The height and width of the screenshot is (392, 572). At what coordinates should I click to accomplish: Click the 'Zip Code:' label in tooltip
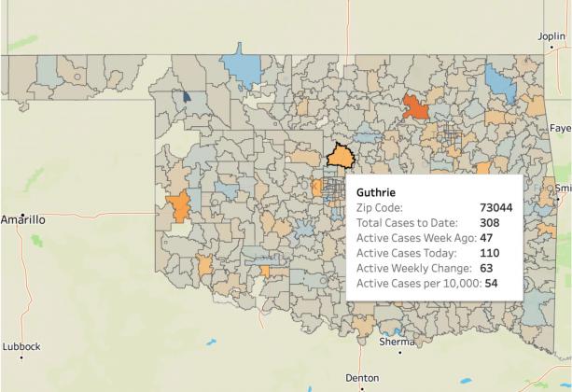(x=380, y=208)
